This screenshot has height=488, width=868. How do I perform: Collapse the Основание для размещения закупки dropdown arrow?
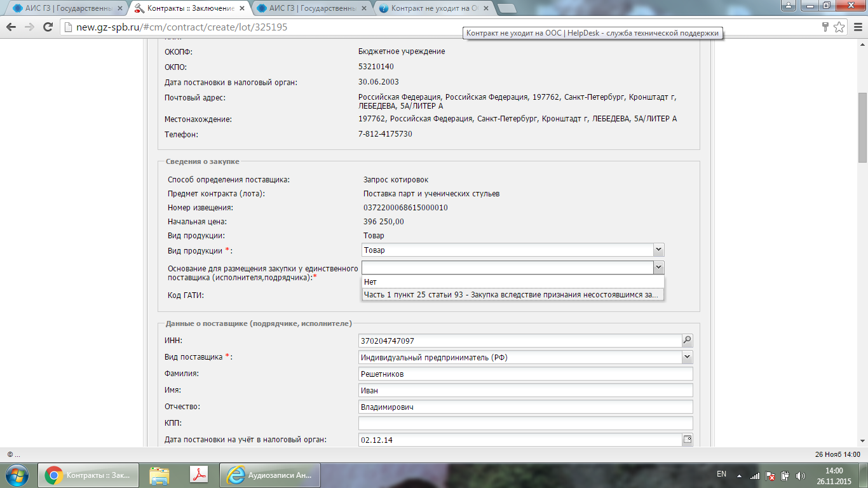pos(659,268)
